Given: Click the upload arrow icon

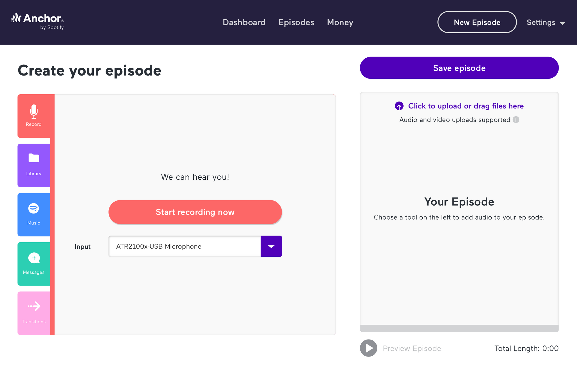Looking at the screenshot, I should coord(399,106).
